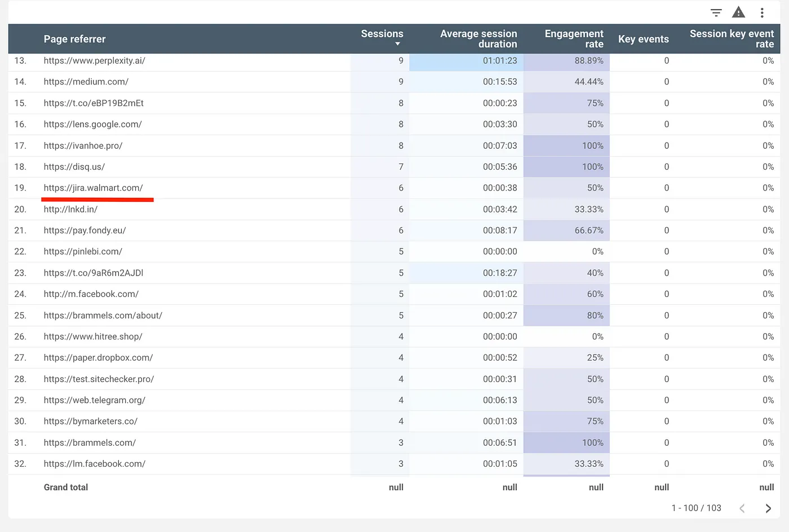Select the https://t.co/eBP19B2mEt referrer
Viewport: 789px width, 532px height.
click(x=94, y=103)
